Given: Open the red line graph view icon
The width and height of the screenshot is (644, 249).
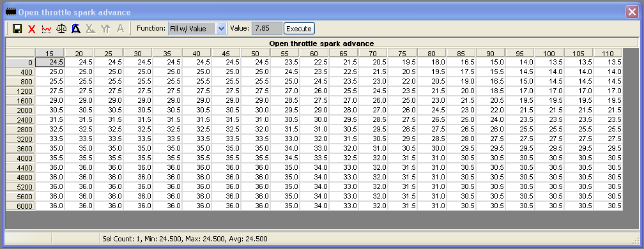Looking at the screenshot, I should [47, 29].
